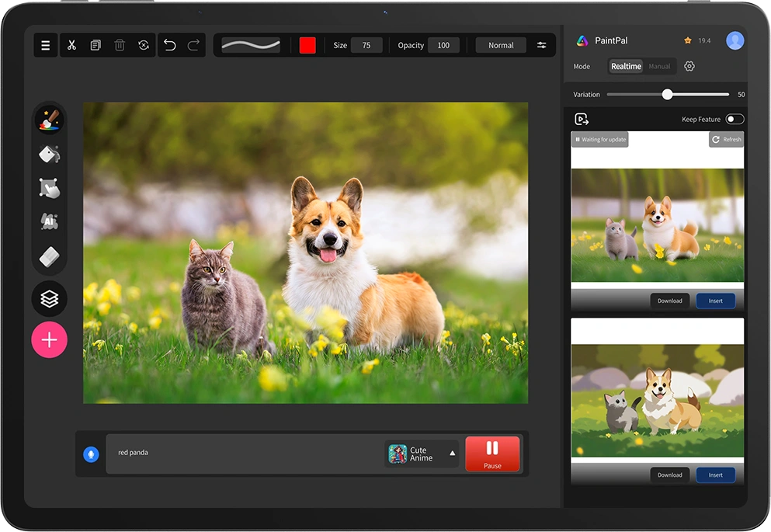Image resolution: width=771 pixels, height=532 pixels.
Task: Toggle the Keep Feature switch
Action: point(734,119)
